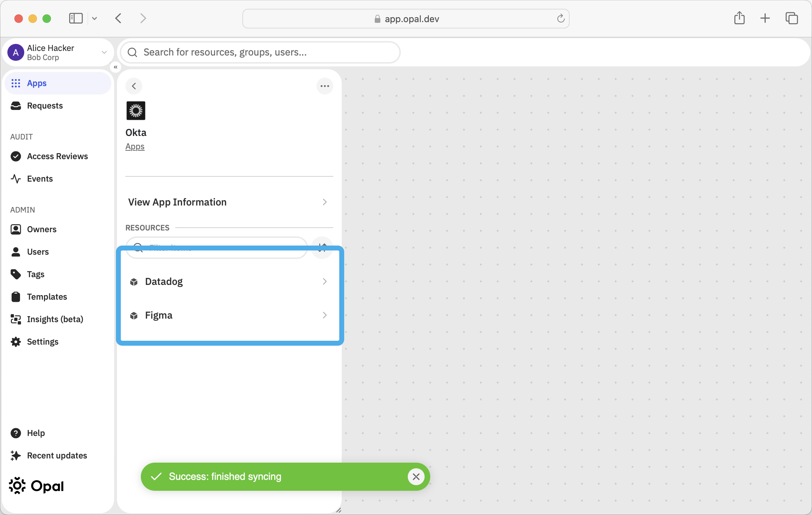Click the search field for resources

[260, 53]
